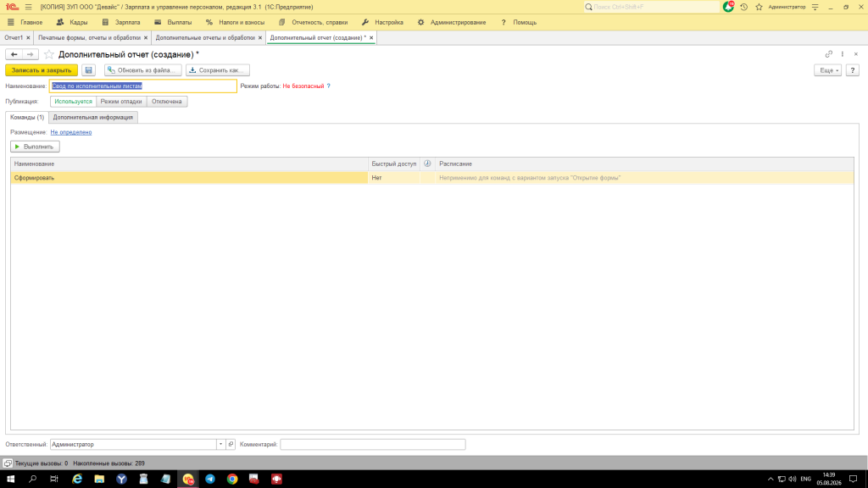The image size is (868, 488).
Task: Click the volume tray icon
Action: coord(793,480)
